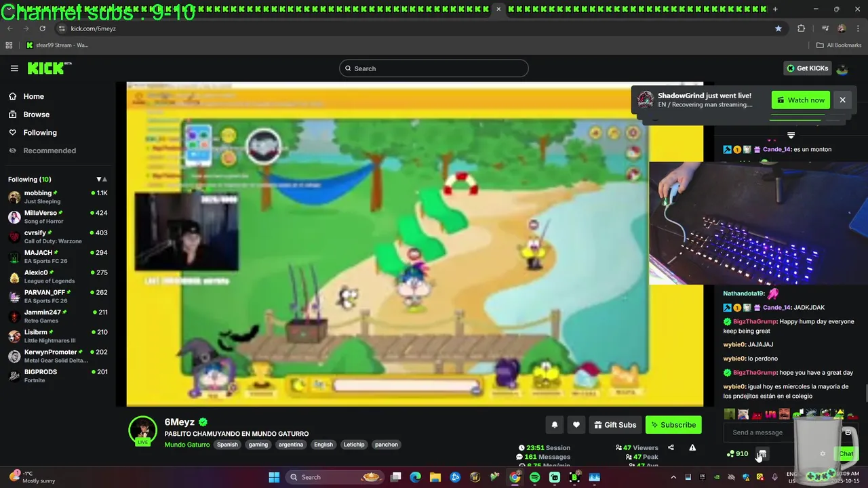Toggle the Following list sort arrows
The image size is (868, 488).
102,180
